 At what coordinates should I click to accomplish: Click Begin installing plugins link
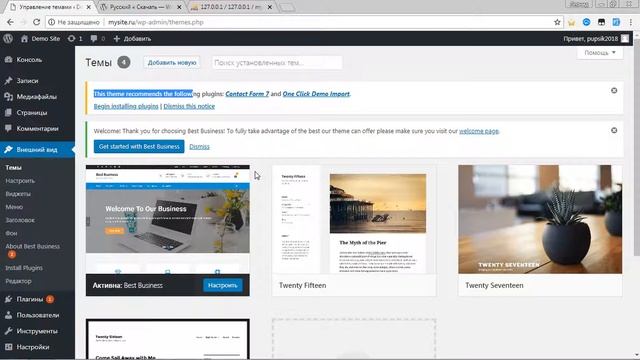point(126,106)
